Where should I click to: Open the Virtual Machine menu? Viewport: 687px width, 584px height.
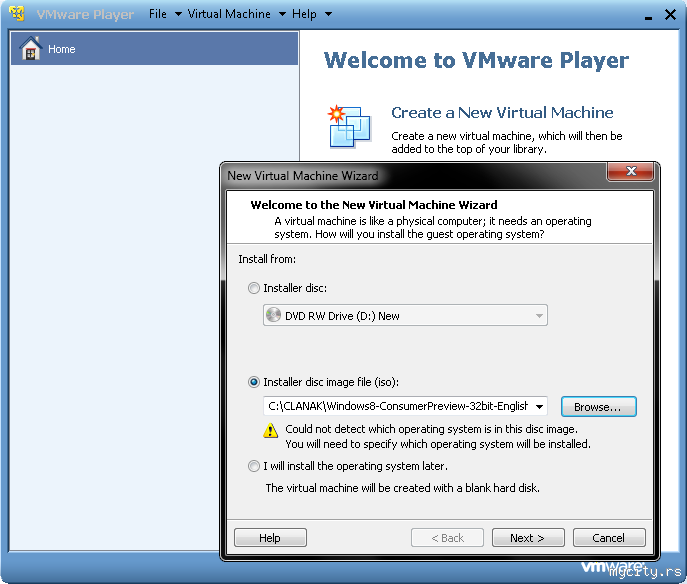click(229, 14)
